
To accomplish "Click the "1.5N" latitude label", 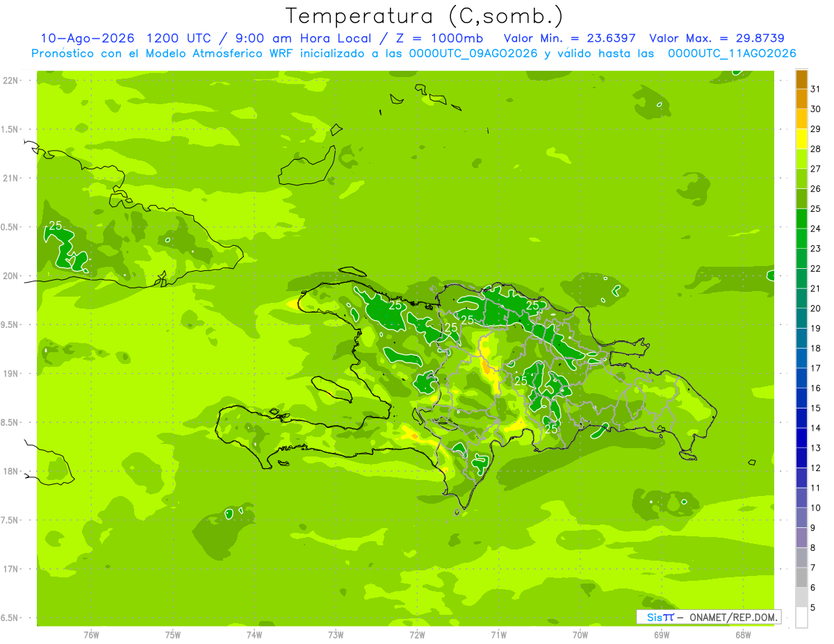I will point(10,129).
